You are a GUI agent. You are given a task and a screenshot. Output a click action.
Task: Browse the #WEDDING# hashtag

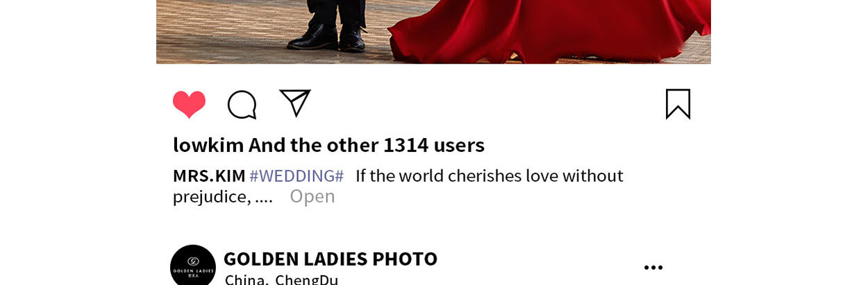(297, 175)
